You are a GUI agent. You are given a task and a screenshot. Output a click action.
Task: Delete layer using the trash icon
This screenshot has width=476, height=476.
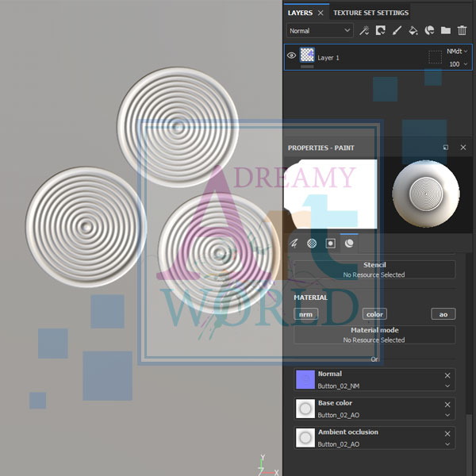click(x=463, y=30)
